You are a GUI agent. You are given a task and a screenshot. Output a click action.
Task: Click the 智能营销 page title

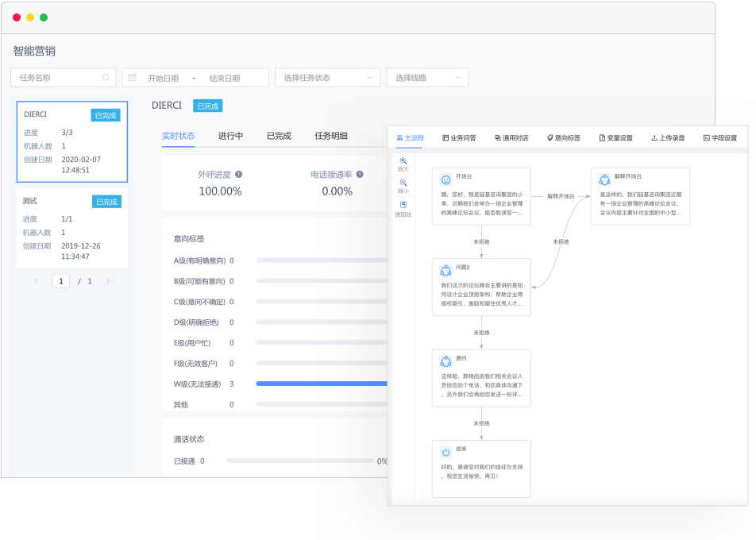click(34, 51)
